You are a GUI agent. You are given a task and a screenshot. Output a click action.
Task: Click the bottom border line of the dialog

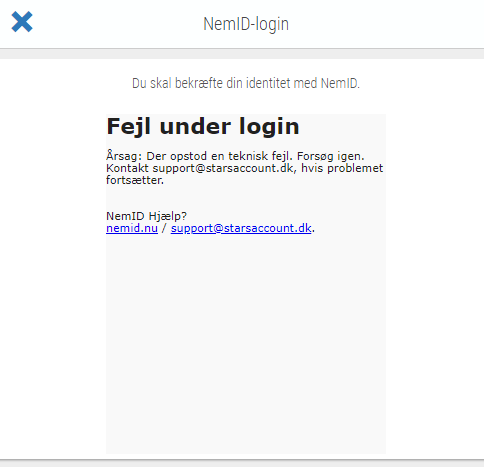tap(242, 460)
